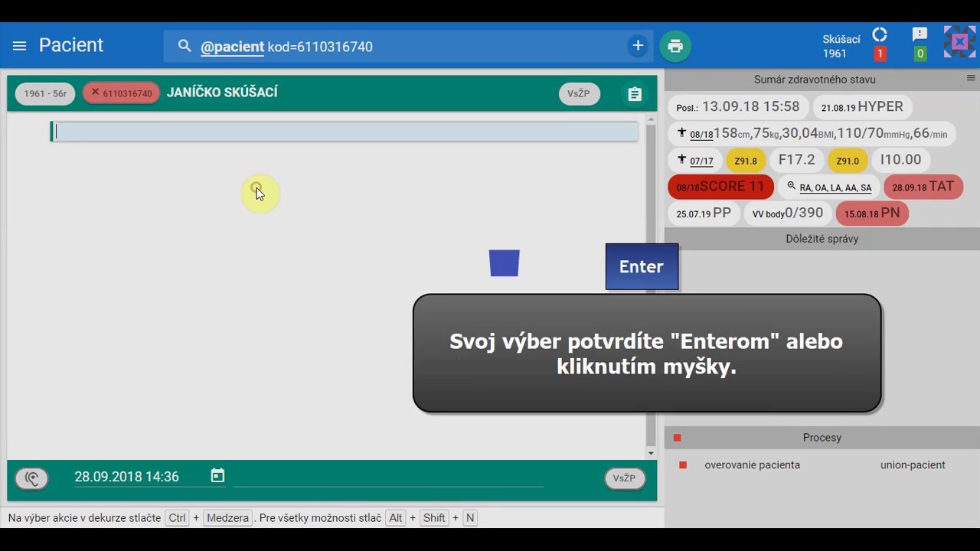Click into the dekurz text input line
980x551 pixels.
(345, 132)
